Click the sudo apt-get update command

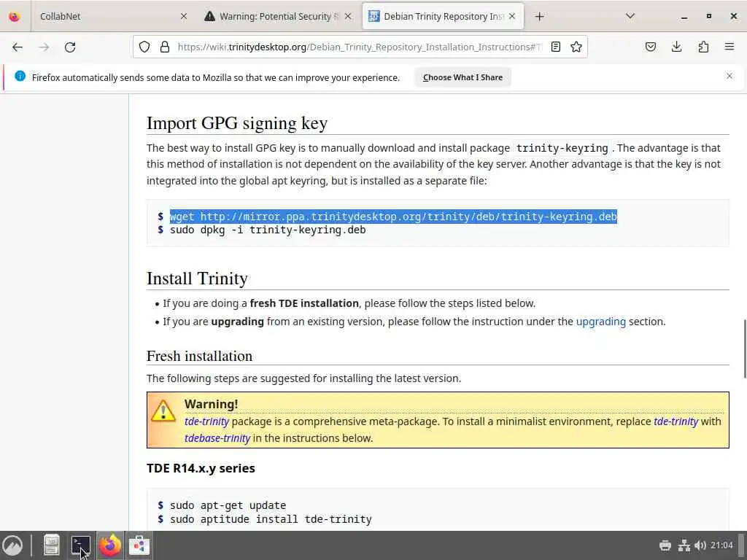(228, 505)
